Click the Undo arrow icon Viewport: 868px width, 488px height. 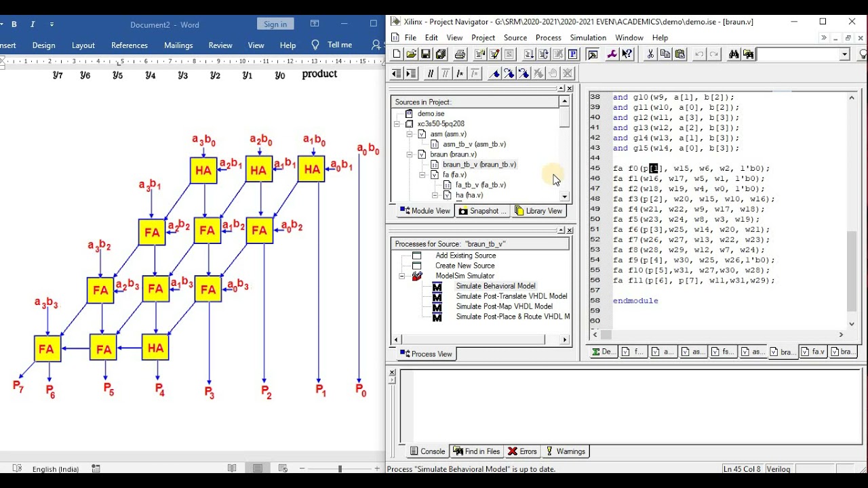point(699,54)
